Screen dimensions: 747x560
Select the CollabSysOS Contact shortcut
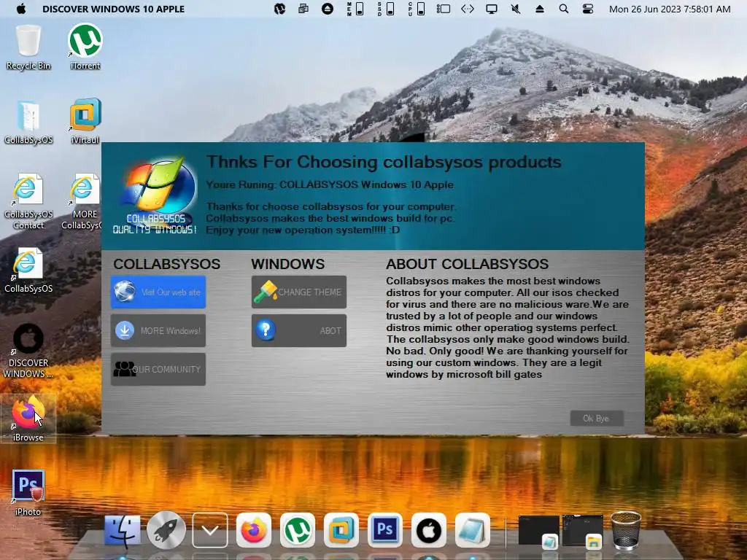tap(28, 202)
